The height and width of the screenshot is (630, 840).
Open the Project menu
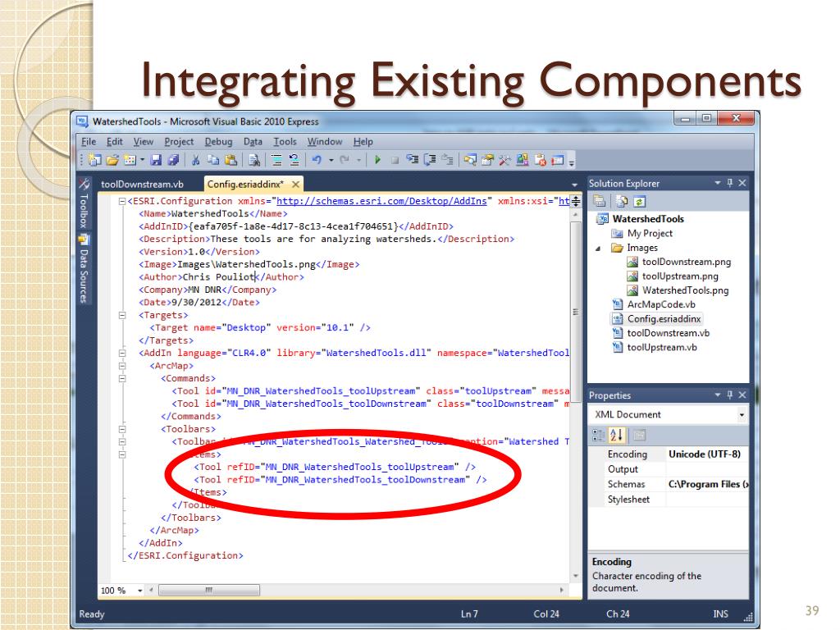[x=179, y=141]
